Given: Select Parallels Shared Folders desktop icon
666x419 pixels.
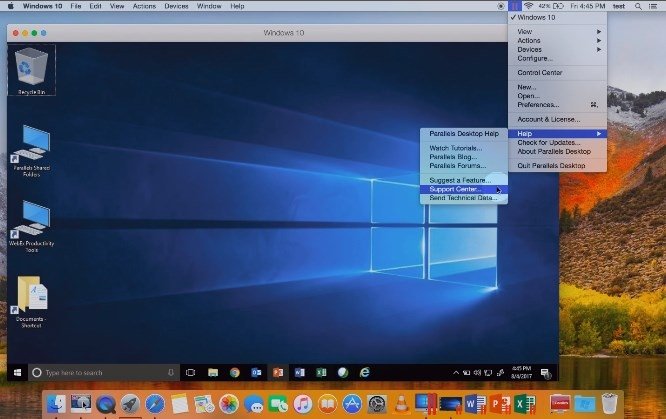Looking at the screenshot, I should [31, 151].
